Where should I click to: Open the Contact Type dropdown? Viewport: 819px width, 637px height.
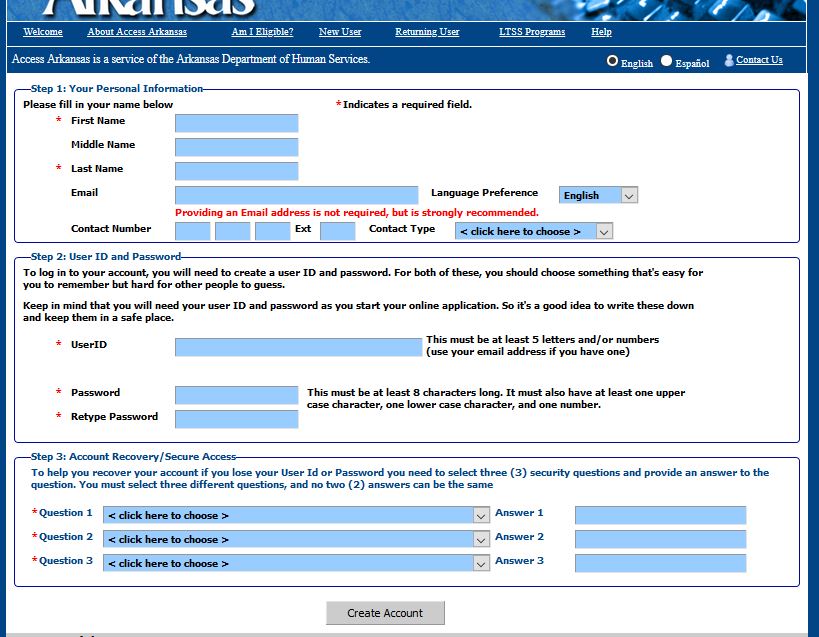coord(534,231)
